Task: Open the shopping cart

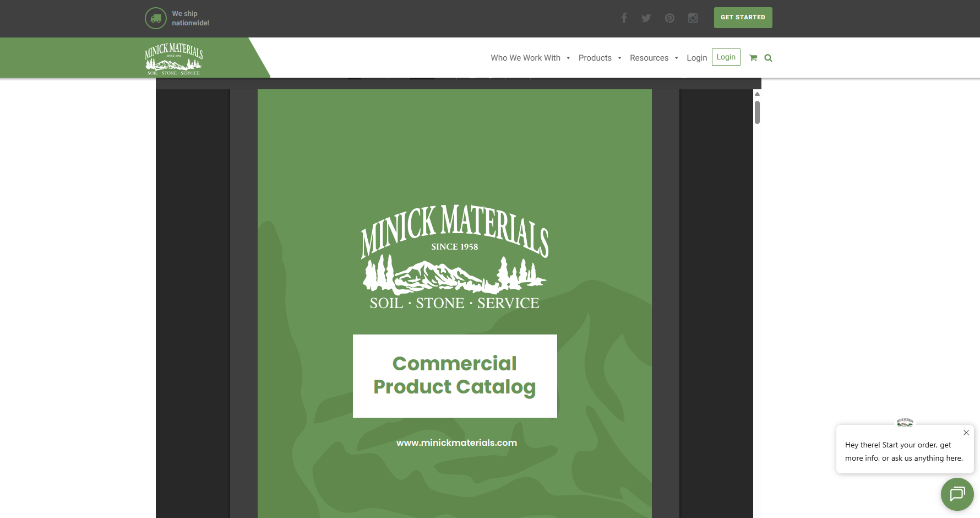Action: click(753, 58)
